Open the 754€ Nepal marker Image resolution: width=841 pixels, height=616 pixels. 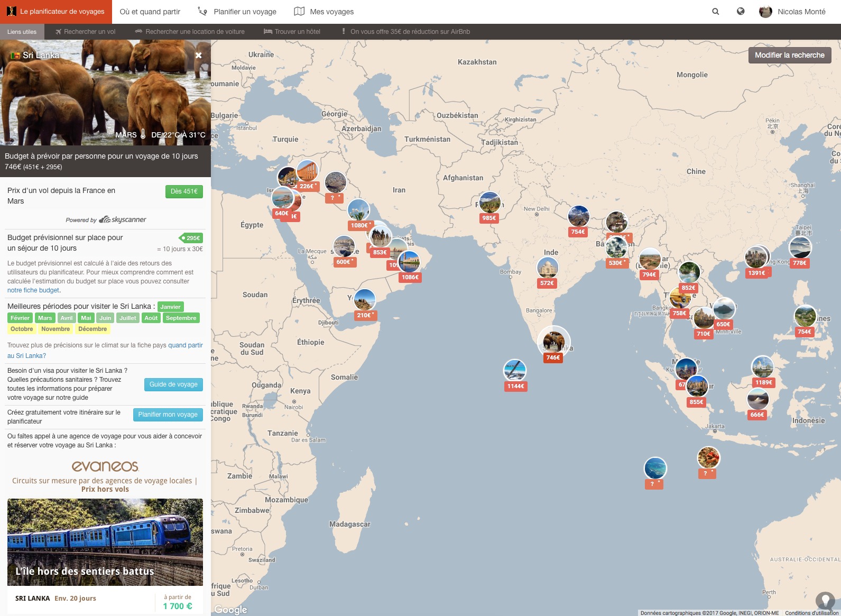pos(578,220)
